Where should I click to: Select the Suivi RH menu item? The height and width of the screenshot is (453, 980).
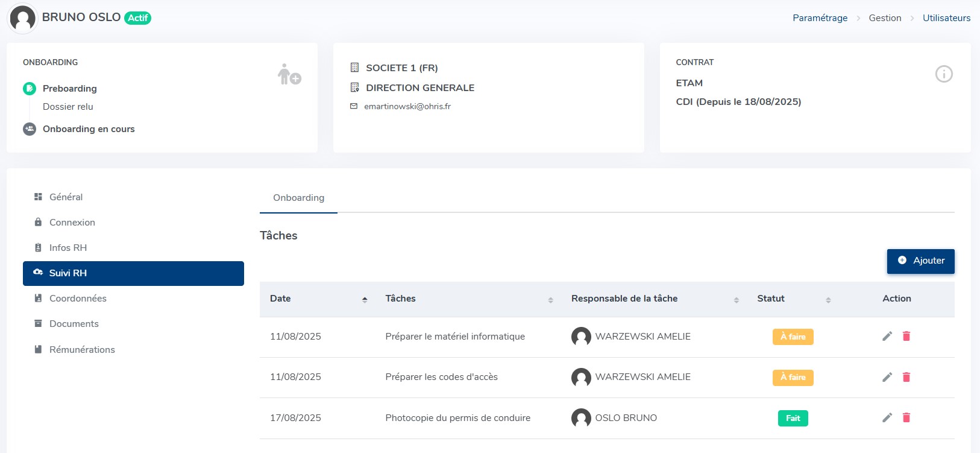point(133,273)
